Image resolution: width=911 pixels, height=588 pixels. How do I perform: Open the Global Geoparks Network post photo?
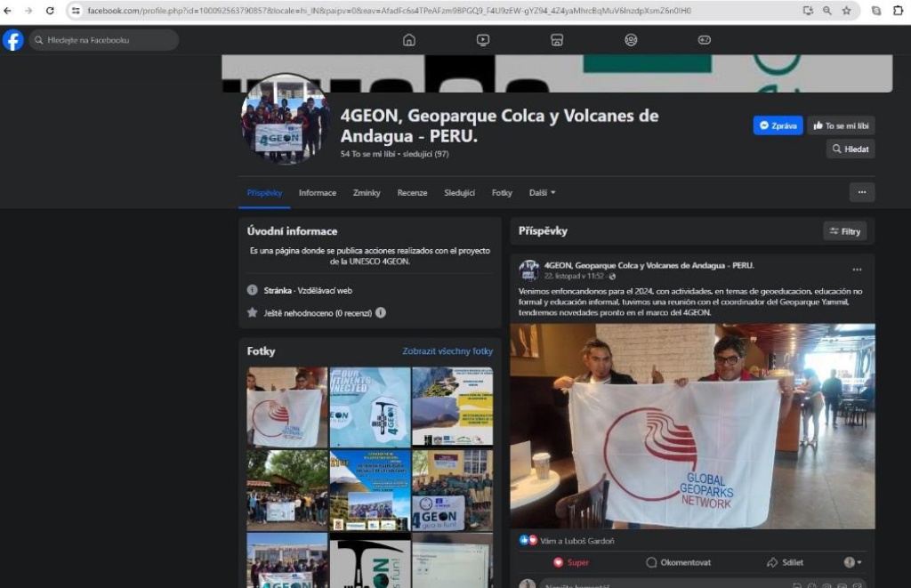[x=692, y=426]
